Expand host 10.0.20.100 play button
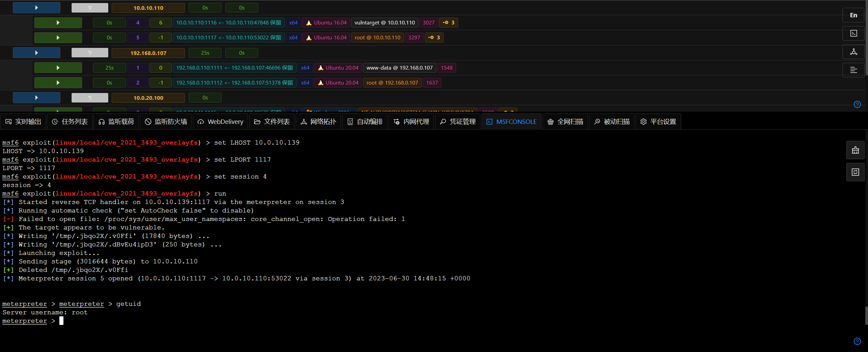This screenshot has width=868, height=352. click(37, 98)
